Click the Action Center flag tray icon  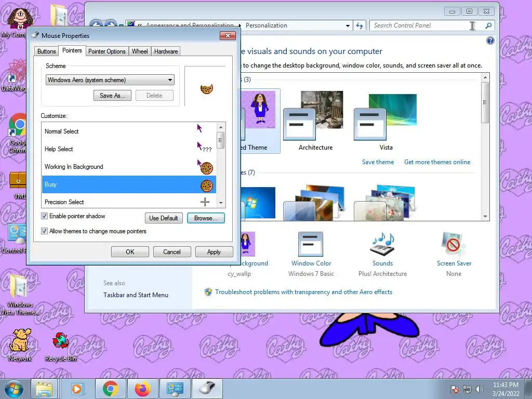click(x=454, y=389)
